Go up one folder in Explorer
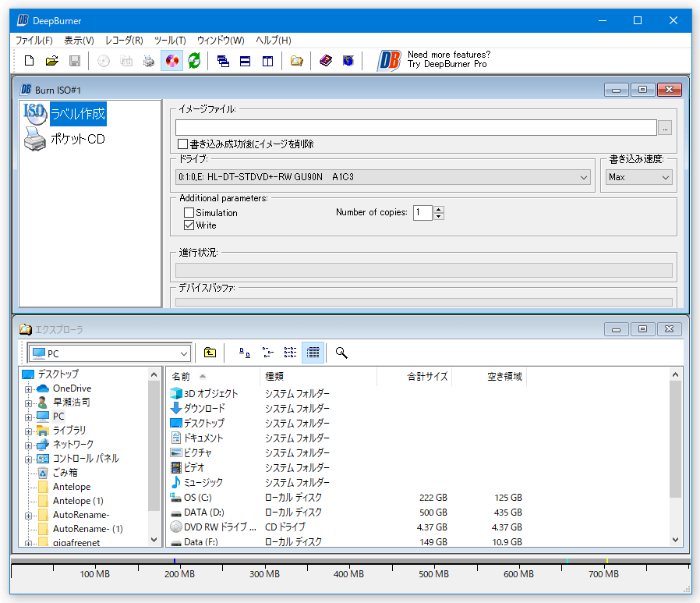The image size is (700, 603). tap(210, 353)
